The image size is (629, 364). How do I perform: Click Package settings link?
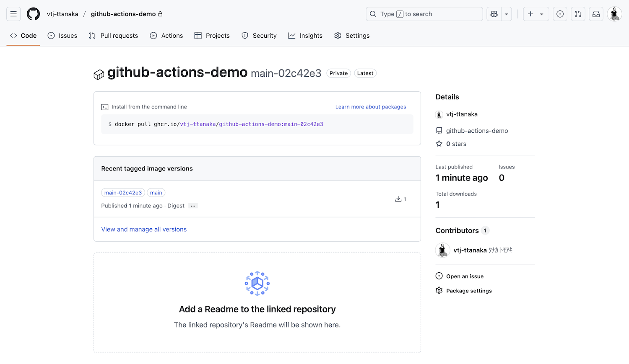pos(469,291)
